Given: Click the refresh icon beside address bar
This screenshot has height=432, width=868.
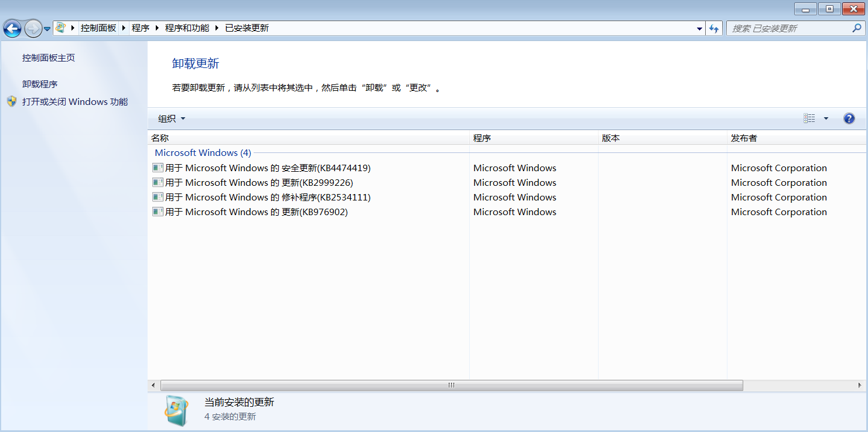Looking at the screenshot, I should pyautogui.click(x=714, y=28).
